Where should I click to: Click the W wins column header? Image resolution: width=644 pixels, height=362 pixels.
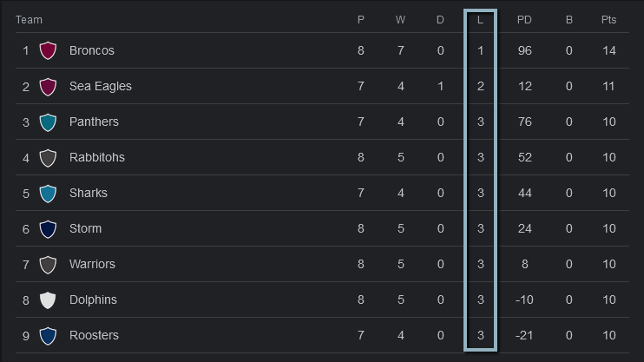(x=400, y=20)
